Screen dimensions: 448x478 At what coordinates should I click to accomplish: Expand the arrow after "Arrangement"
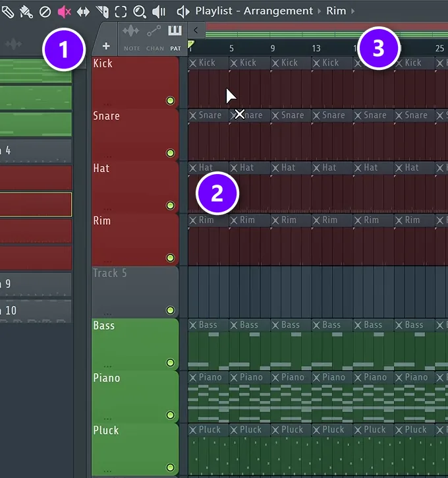pos(319,11)
